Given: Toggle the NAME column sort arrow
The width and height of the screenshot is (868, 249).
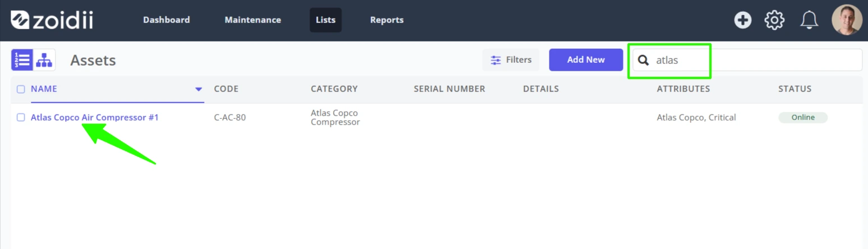Looking at the screenshot, I should coord(198,89).
